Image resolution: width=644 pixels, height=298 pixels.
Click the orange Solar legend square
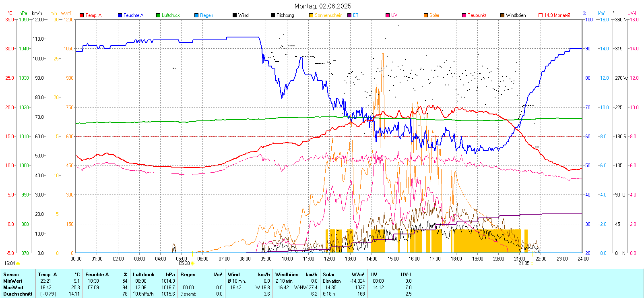[x=426, y=15]
